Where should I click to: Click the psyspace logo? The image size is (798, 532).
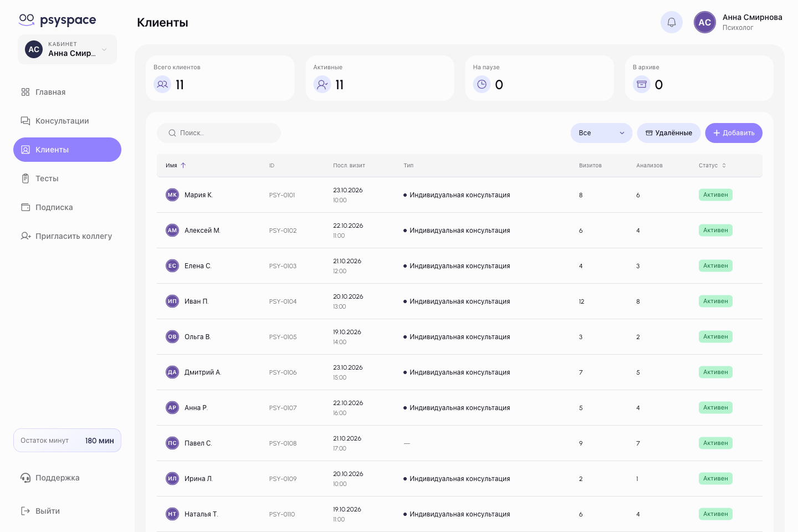[57, 21]
